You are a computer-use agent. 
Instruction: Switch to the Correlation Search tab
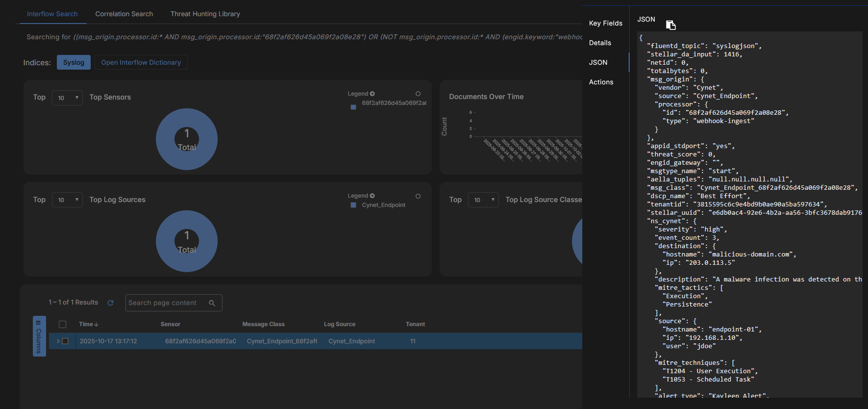(x=124, y=14)
